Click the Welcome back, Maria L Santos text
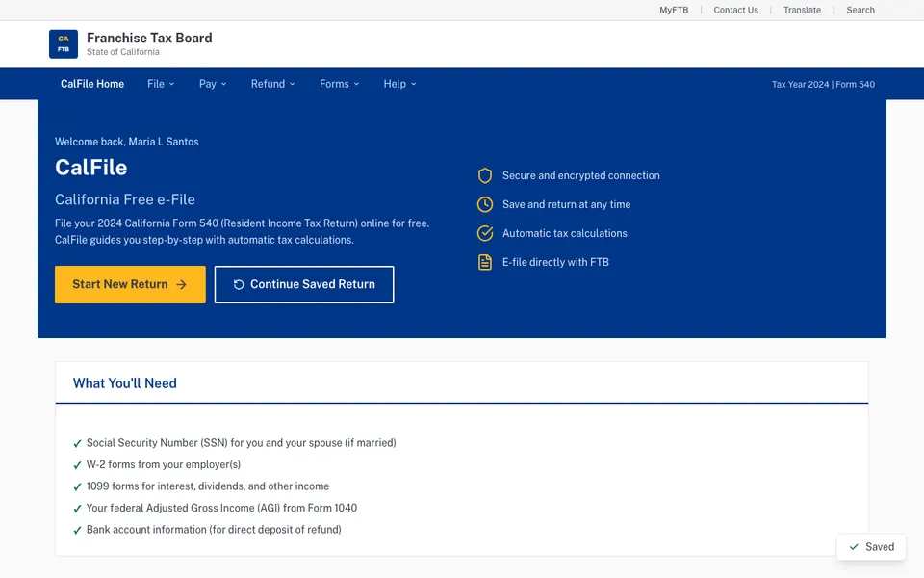Screen dimensions: 924x578 click(127, 142)
